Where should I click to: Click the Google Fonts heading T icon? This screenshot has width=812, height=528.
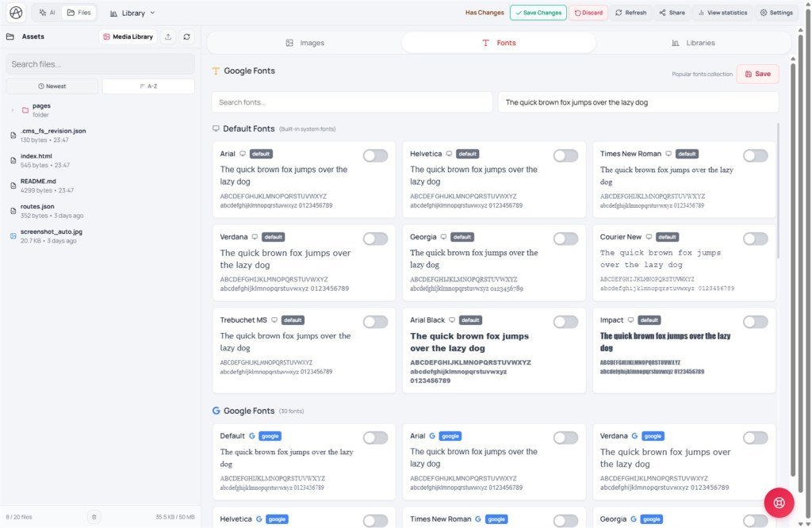[x=216, y=71]
